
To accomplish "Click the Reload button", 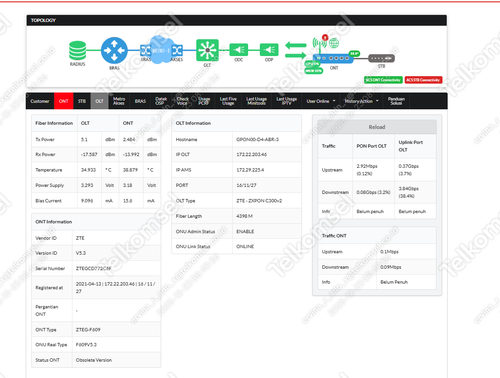I will 377,127.
